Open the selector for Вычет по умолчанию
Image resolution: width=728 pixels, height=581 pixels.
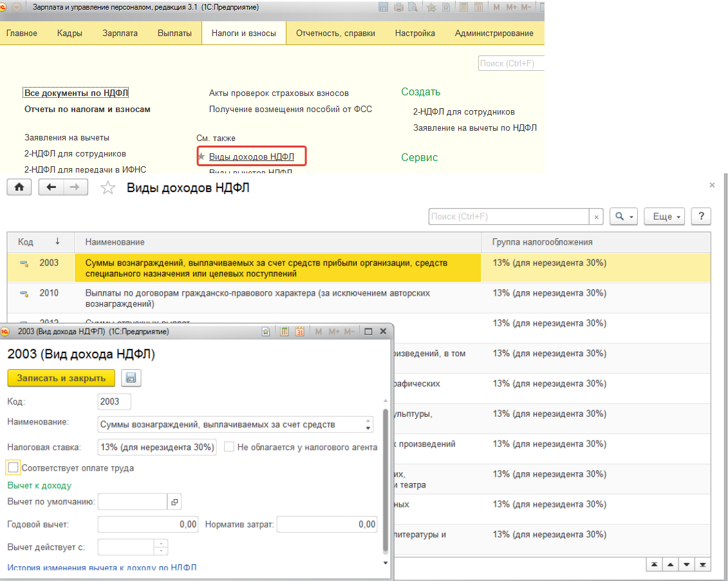click(x=174, y=502)
